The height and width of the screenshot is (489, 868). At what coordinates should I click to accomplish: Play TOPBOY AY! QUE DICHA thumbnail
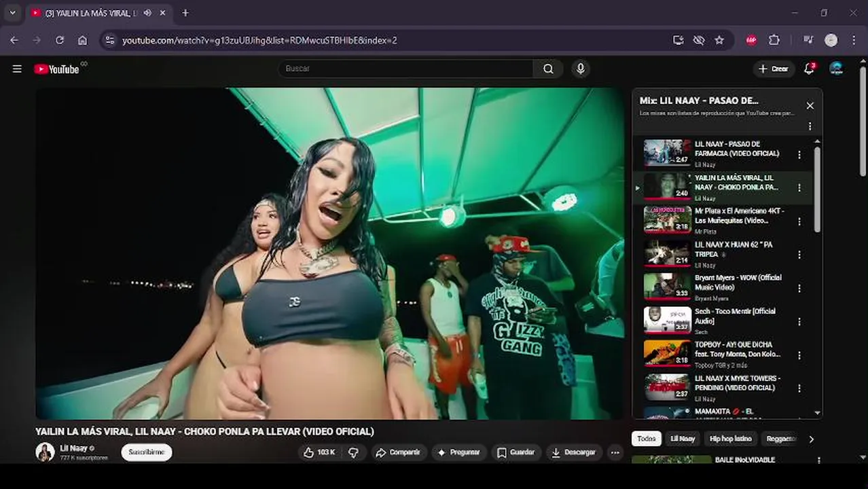point(667,353)
